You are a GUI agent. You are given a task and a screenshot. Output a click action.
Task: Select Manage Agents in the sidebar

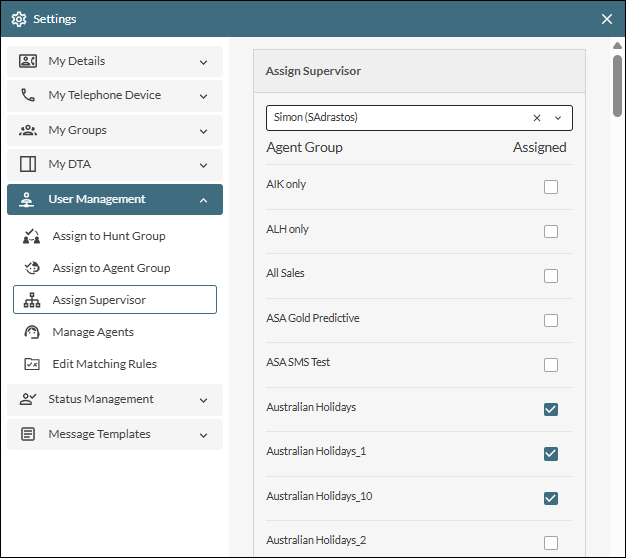pyautogui.click(x=92, y=332)
